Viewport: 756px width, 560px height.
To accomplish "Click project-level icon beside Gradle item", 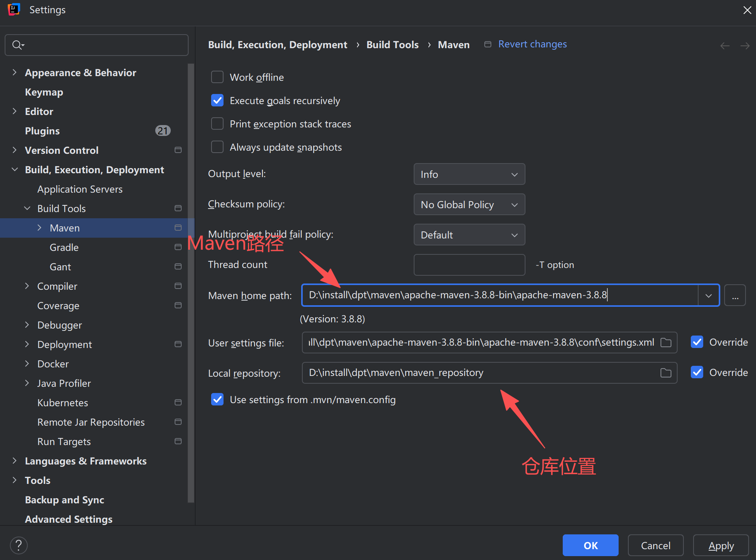I will coord(178,247).
